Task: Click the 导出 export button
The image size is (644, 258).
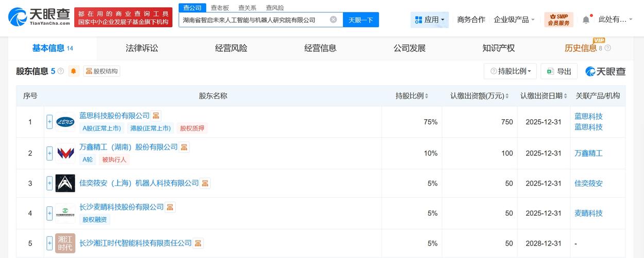Action: (559, 71)
